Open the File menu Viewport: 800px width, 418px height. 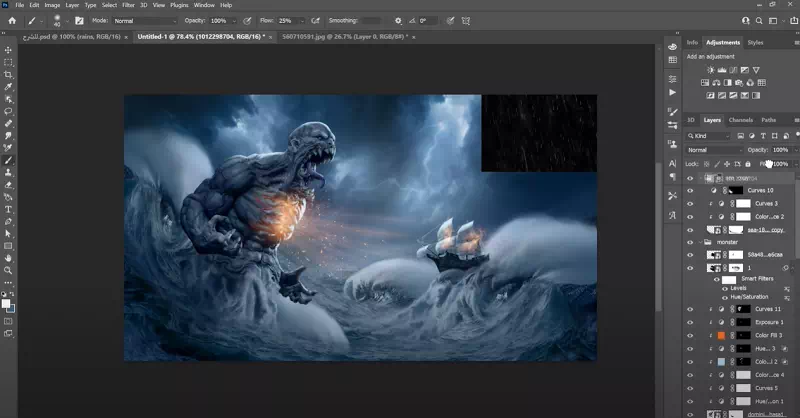(19, 5)
